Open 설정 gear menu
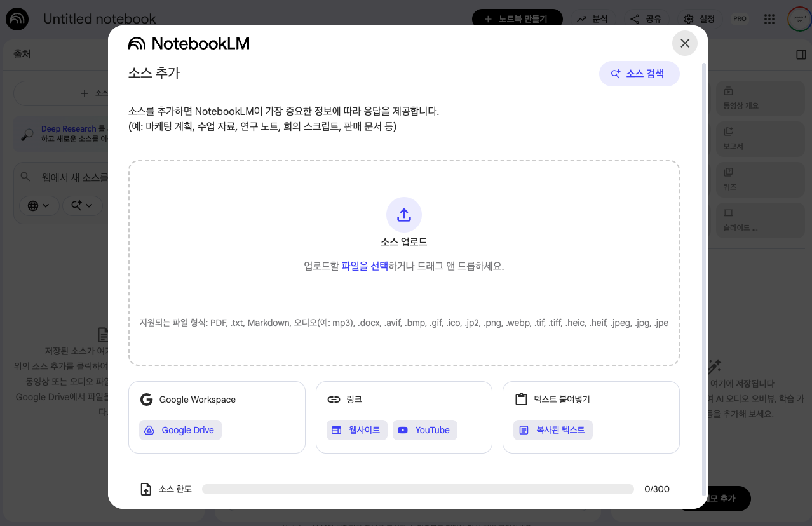Screen dimensions: 812x526 (x=699, y=19)
